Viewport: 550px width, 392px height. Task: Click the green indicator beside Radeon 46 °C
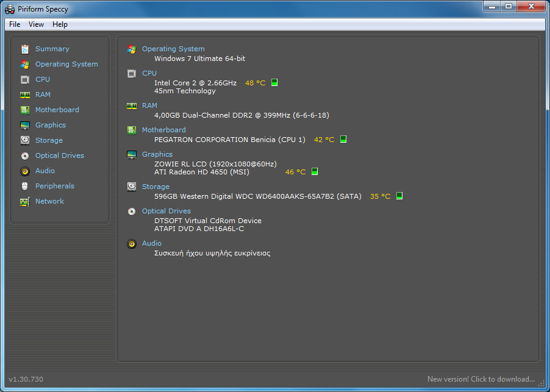point(315,171)
